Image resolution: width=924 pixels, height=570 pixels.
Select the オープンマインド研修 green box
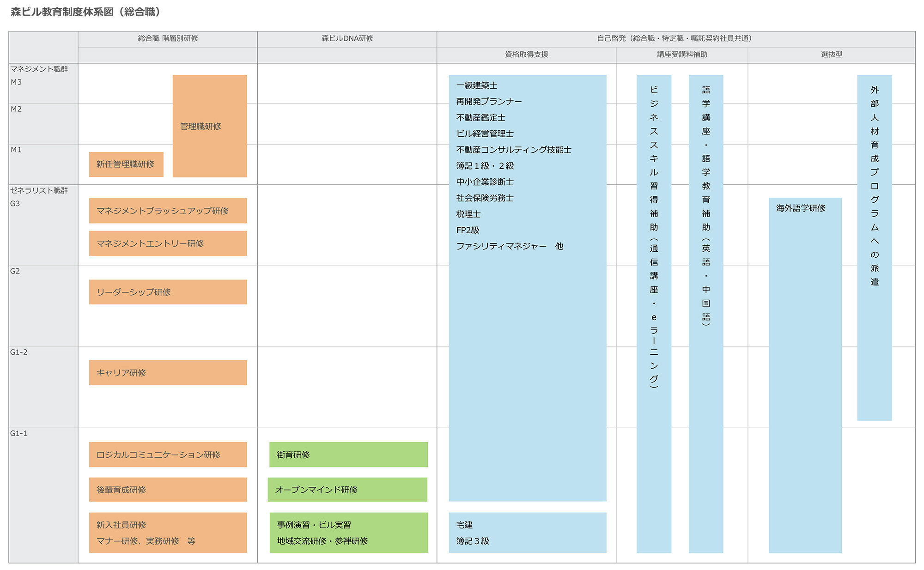347,490
